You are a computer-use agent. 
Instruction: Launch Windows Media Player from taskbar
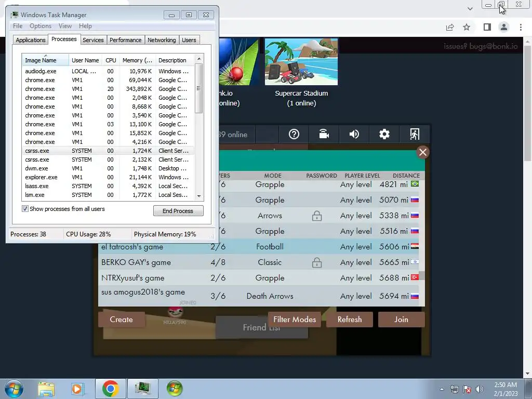(x=77, y=389)
